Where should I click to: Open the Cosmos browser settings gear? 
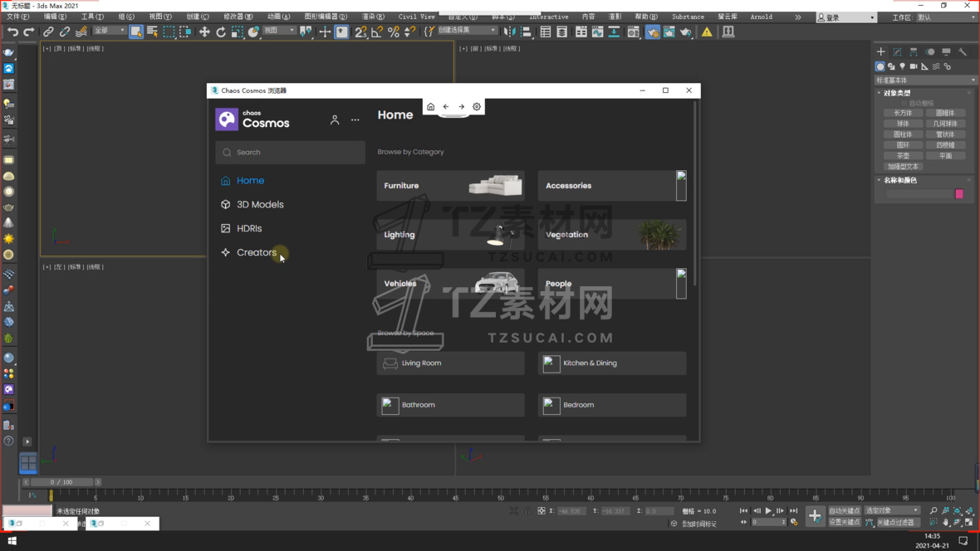pyautogui.click(x=477, y=107)
